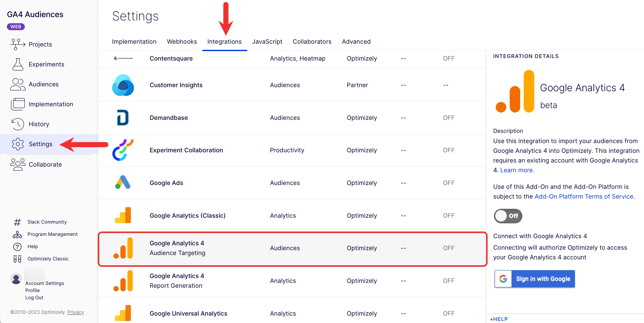This screenshot has width=644, height=323.
Task: Click the Contentsquare logo icon
Action: [x=123, y=58]
